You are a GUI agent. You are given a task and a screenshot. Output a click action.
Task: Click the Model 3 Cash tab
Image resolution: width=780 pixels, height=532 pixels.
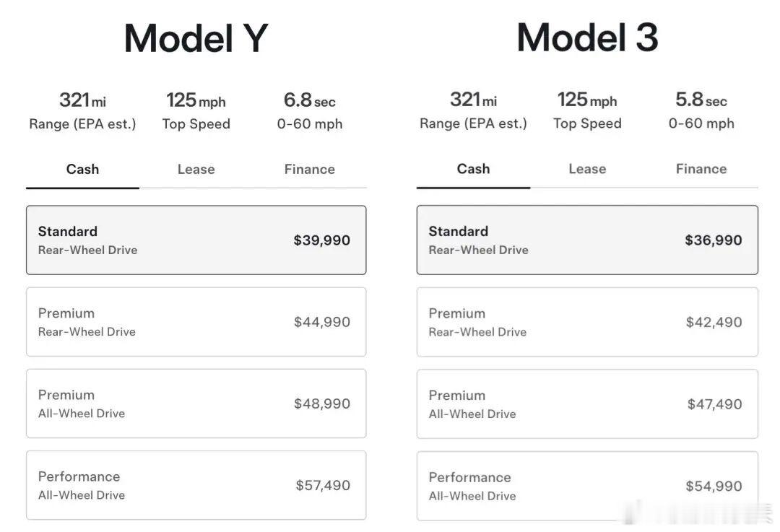[473, 169]
